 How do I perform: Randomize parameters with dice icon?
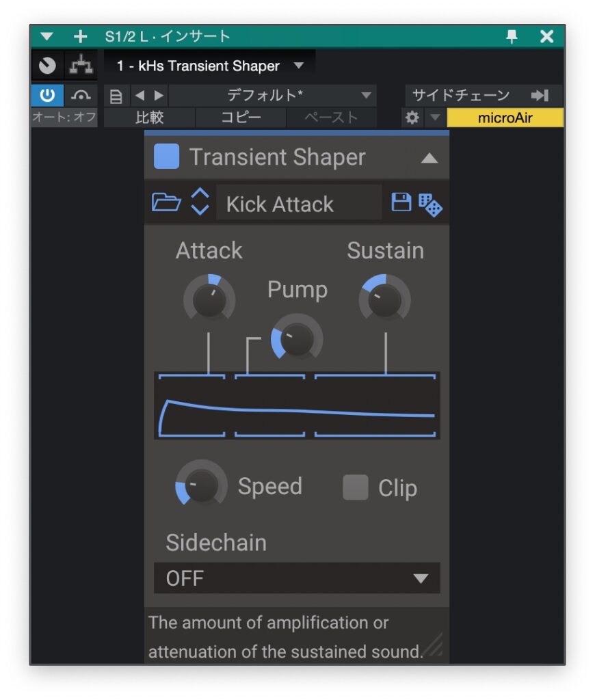coord(430,204)
